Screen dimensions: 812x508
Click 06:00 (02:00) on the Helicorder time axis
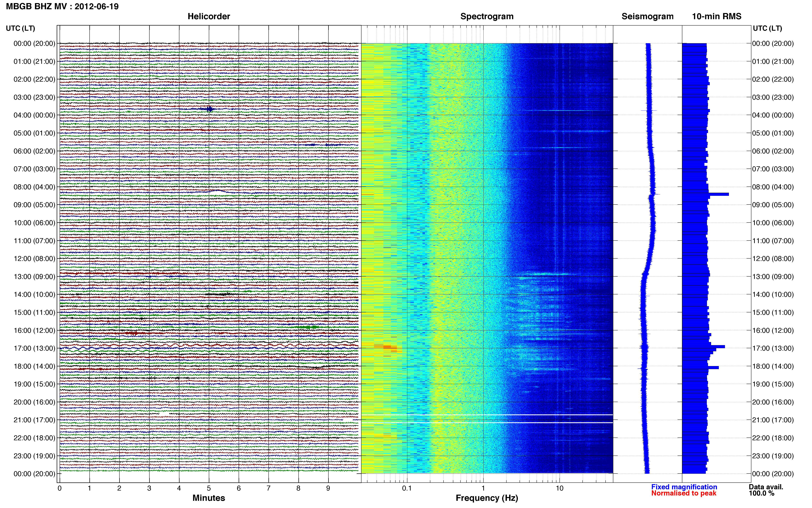(34, 151)
